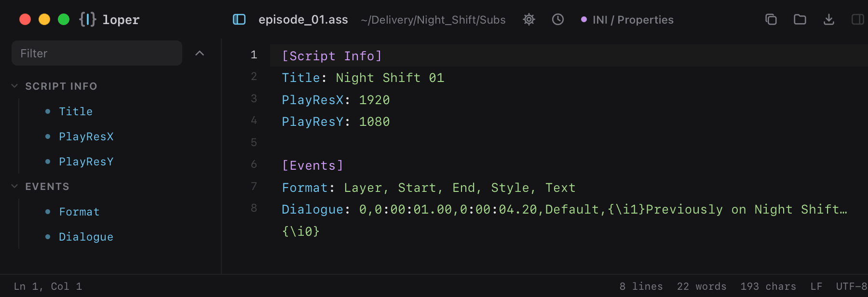Select Format in the outline
This screenshot has width=868, height=297.
pos(79,212)
